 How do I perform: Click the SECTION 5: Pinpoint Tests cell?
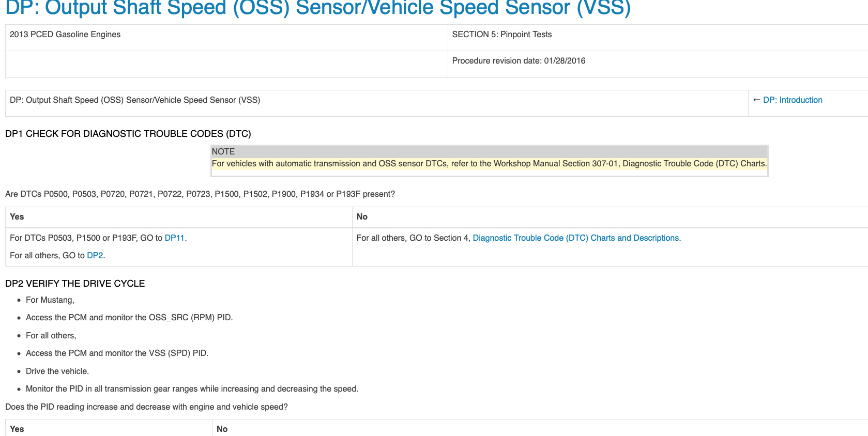tap(501, 35)
